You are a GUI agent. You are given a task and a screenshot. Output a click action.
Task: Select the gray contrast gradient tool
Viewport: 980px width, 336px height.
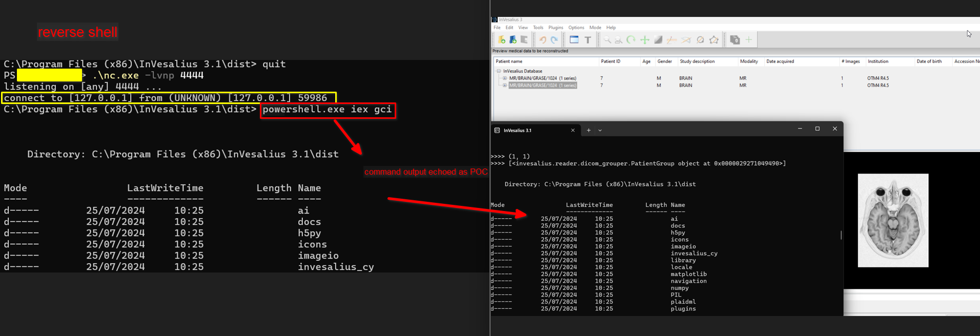click(x=658, y=40)
